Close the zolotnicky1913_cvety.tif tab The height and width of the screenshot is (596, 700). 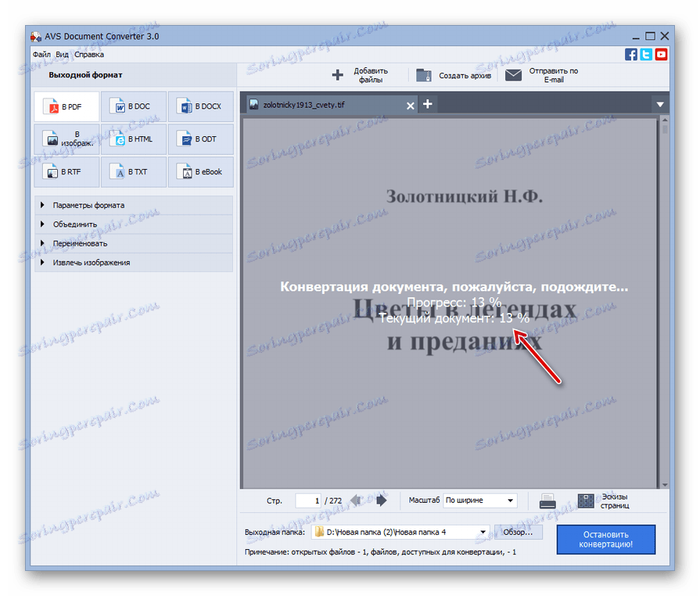click(x=411, y=106)
